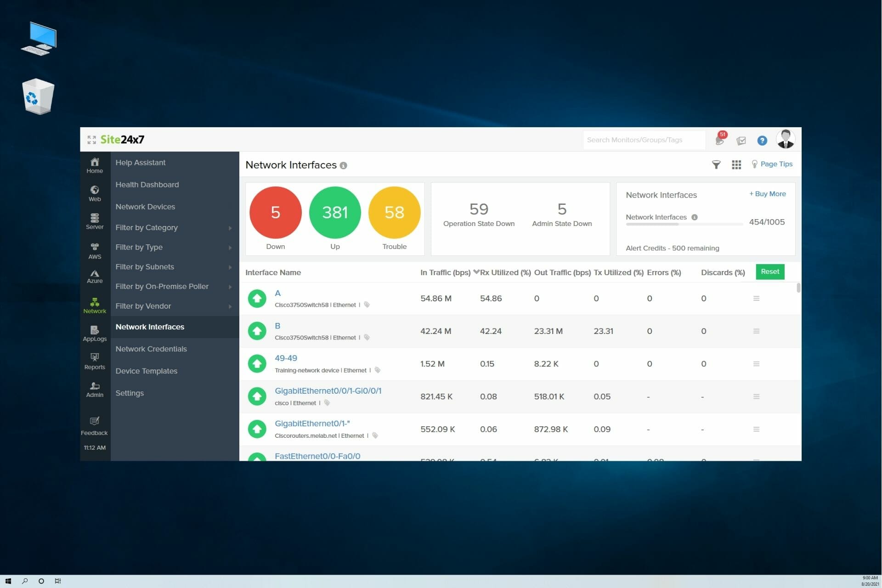This screenshot has height=588, width=882.
Task: Click the + Buy More link
Action: point(768,194)
